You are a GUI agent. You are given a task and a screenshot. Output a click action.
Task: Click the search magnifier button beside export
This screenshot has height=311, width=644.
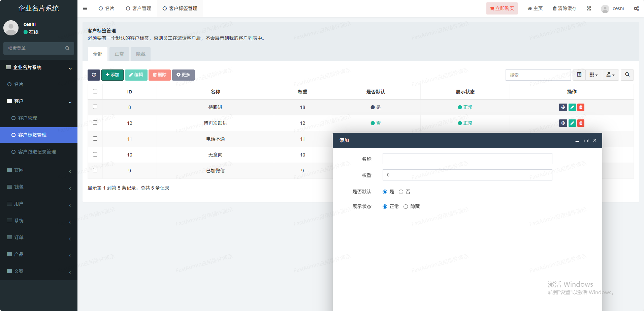point(627,75)
